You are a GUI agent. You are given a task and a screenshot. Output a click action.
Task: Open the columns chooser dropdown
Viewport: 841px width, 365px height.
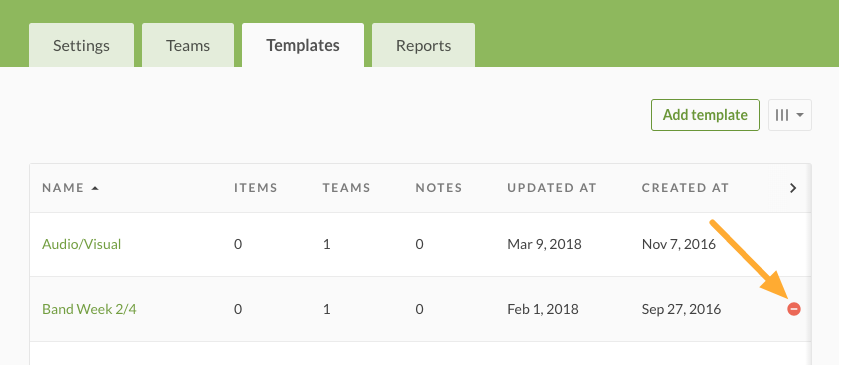pyautogui.click(x=790, y=115)
